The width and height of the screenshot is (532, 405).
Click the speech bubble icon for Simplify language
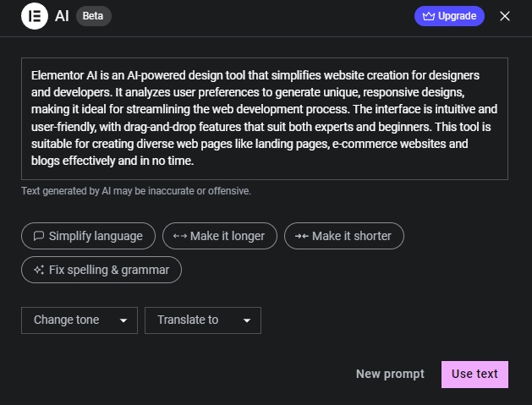(38, 237)
